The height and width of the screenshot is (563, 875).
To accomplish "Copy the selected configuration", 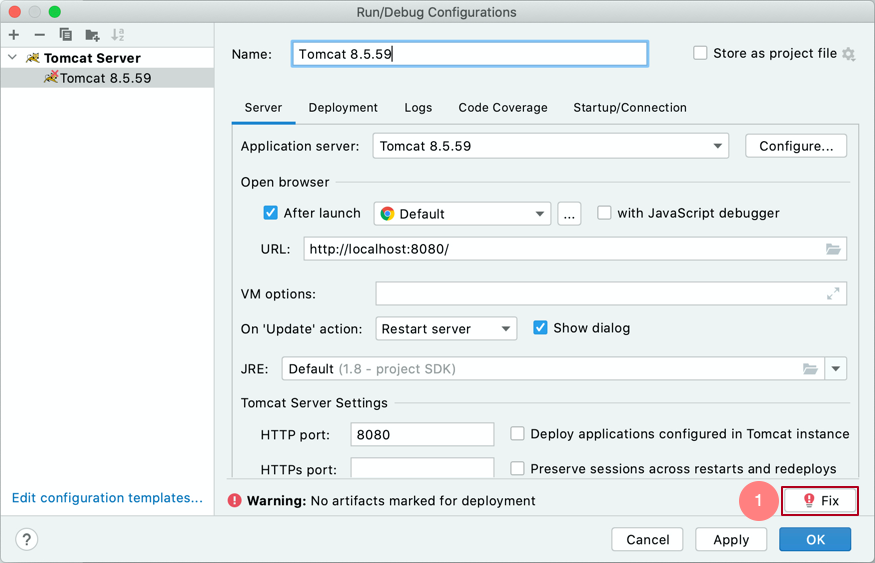I will (66, 35).
